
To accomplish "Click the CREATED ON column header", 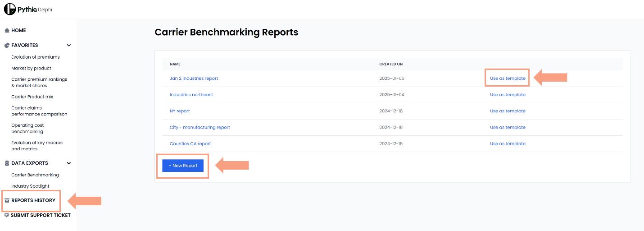I will click(x=391, y=65).
